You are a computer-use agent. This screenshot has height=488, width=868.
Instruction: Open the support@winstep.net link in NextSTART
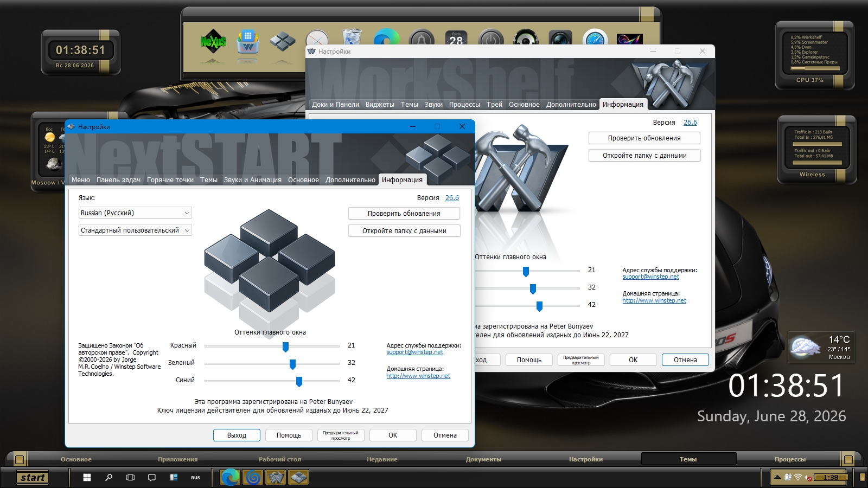414,352
